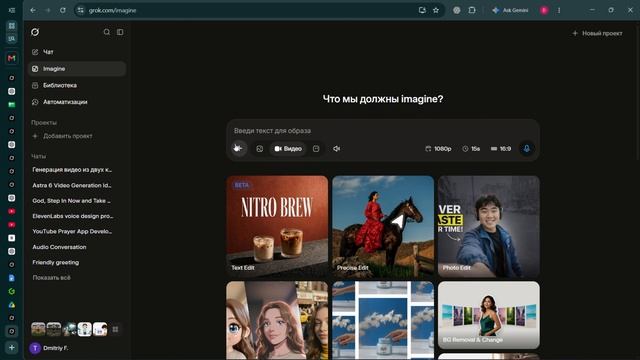The width and height of the screenshot is (640, 360).
Task: Select the Видео mode button
Action: coord(288,149)
